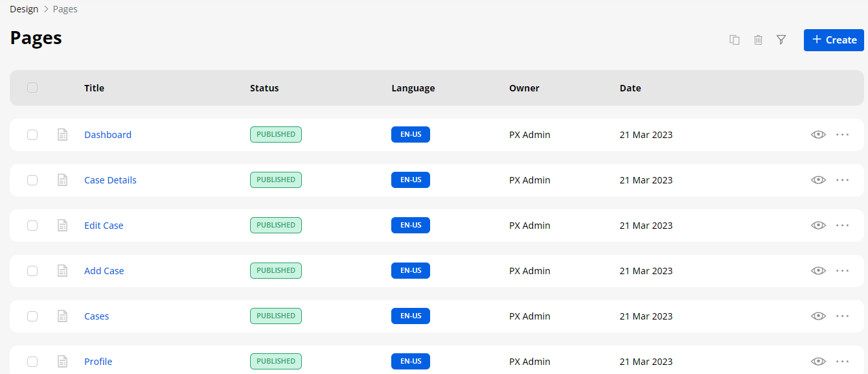This screenshot has width=868, height=374.
Task: Select the Cases row checkbox
Action: [x=32, y=316]
